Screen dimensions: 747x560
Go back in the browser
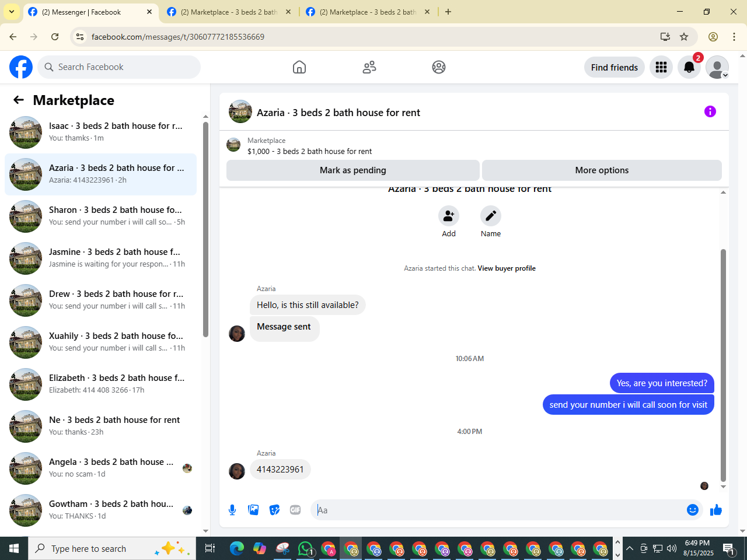[x=13, y=37]
